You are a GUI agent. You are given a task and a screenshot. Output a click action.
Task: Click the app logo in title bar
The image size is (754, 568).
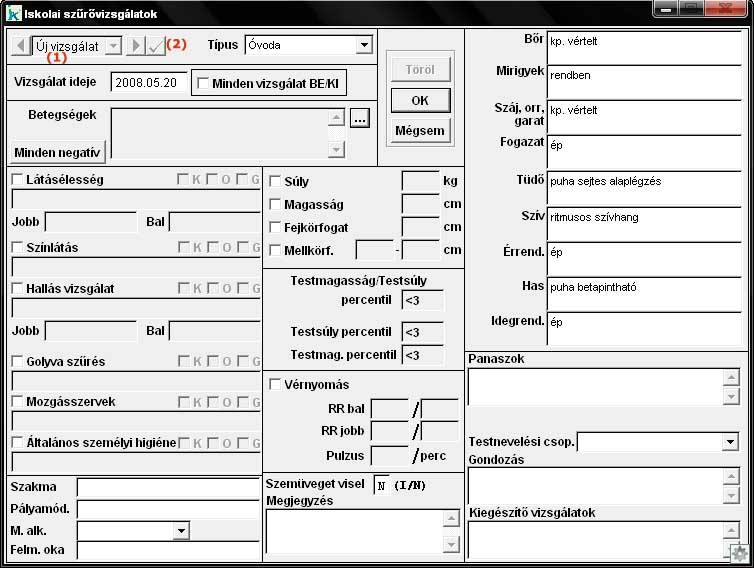(x=14, y=14)
